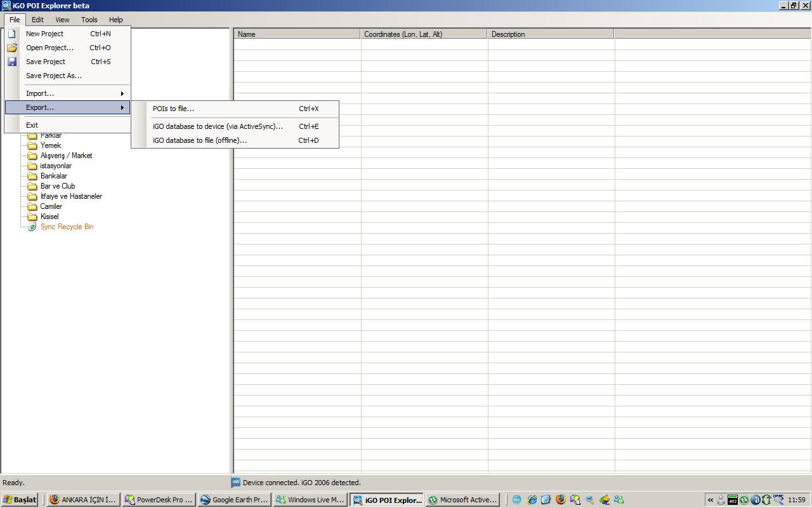The image size is (812, 508).
Task: Choose Open Project... menu entry
Action: tap(67, 48)
